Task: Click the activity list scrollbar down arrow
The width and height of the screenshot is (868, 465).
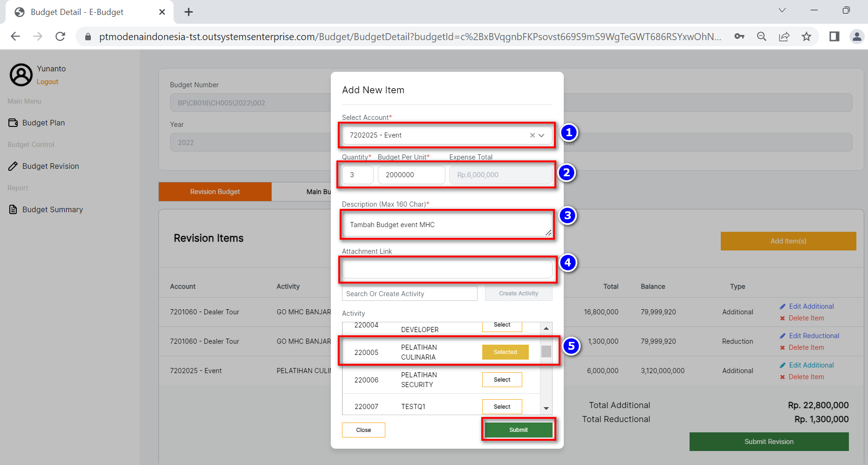Action: (x=546, y=409)
